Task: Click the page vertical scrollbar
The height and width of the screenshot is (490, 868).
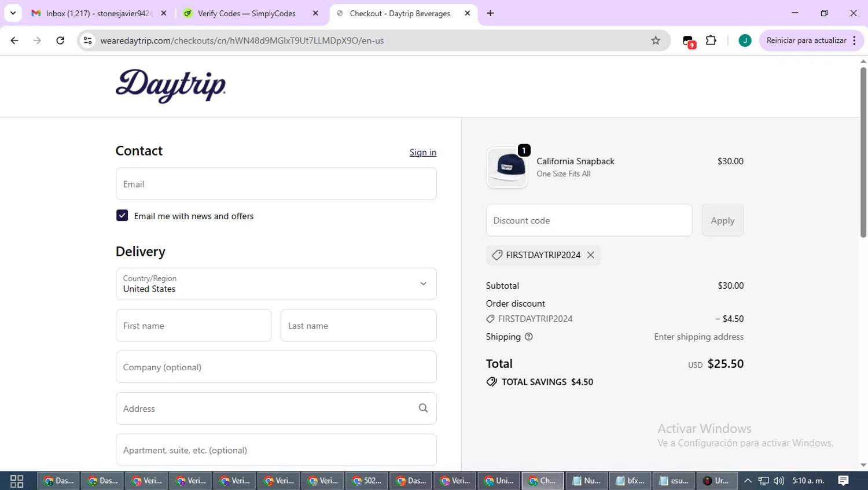Action: [863, 152]
